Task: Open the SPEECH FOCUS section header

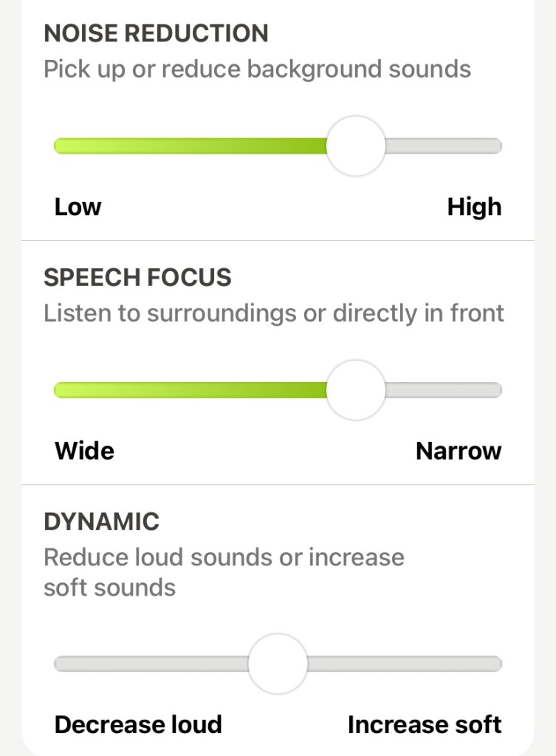Action: 138,278
